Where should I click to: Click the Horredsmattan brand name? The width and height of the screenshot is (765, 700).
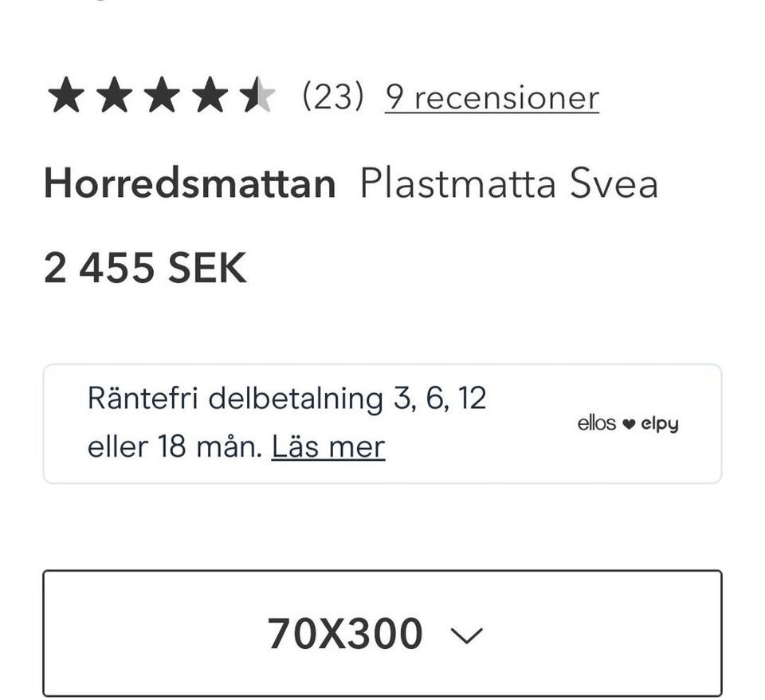190,184
